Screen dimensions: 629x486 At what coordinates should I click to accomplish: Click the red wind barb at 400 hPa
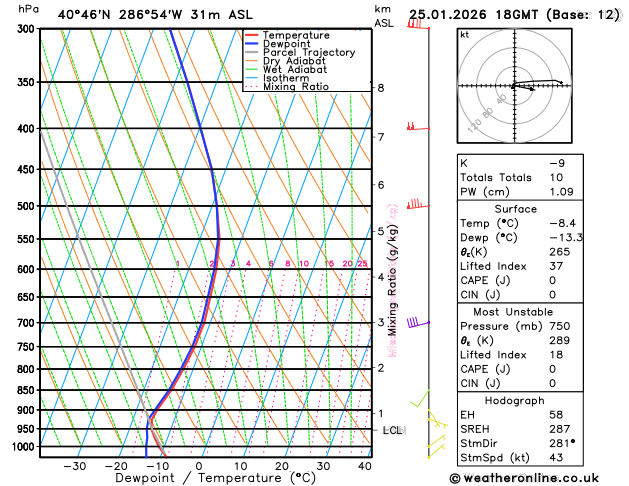click(x=418, y=126)
